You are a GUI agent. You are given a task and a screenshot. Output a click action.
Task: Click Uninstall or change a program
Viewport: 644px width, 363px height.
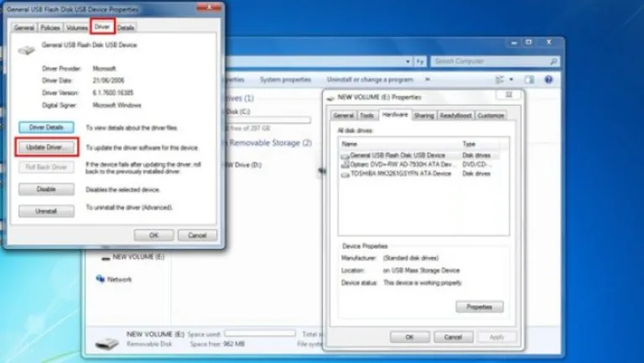tap(370, 80)
